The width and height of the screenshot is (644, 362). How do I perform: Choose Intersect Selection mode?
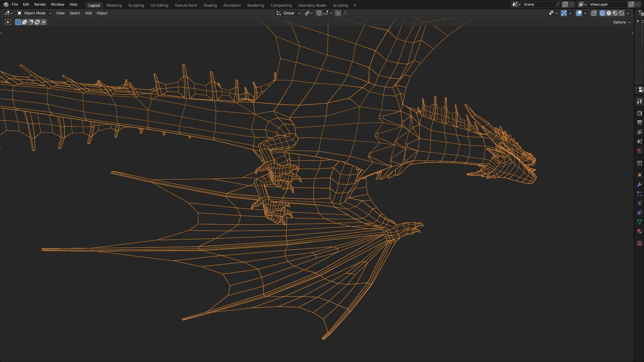tap(44, 22)
